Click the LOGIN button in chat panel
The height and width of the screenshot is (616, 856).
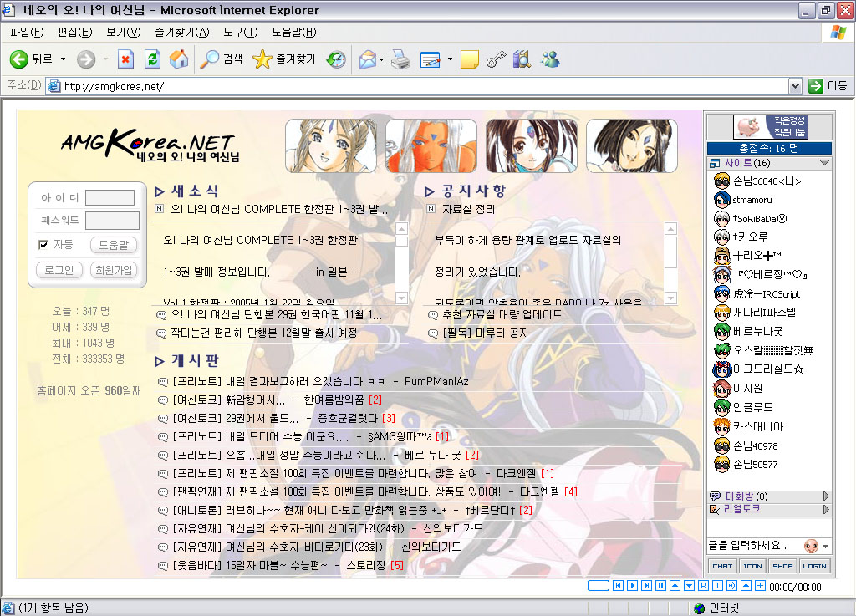click(814, 566)
